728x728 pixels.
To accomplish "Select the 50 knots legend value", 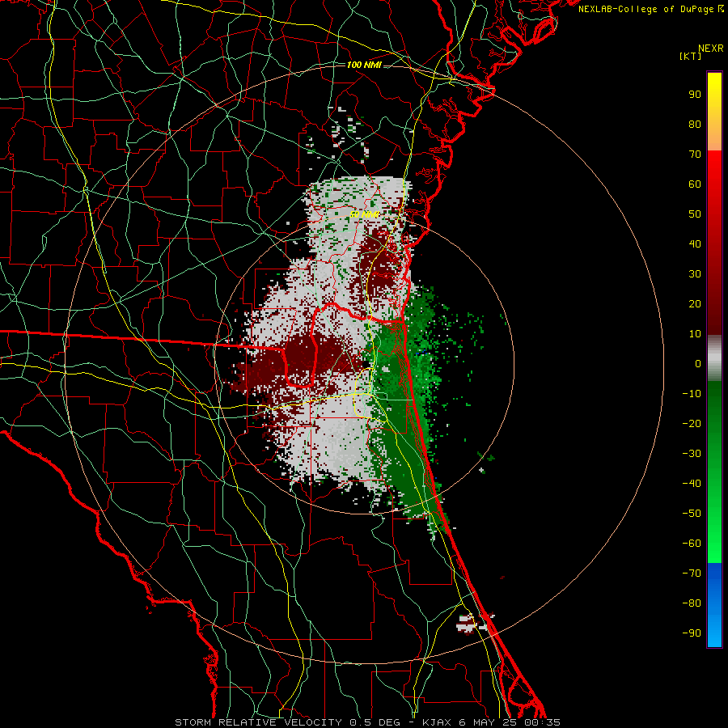I will point(695,214).
